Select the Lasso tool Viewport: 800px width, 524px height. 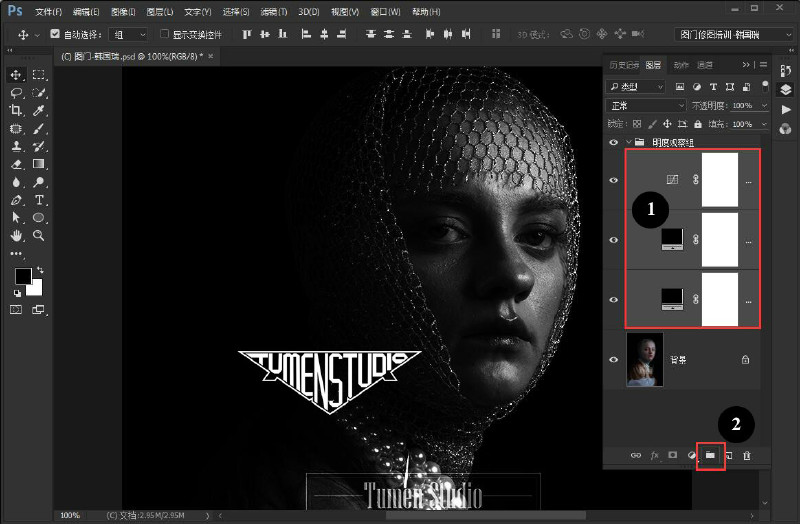[16, 92]
